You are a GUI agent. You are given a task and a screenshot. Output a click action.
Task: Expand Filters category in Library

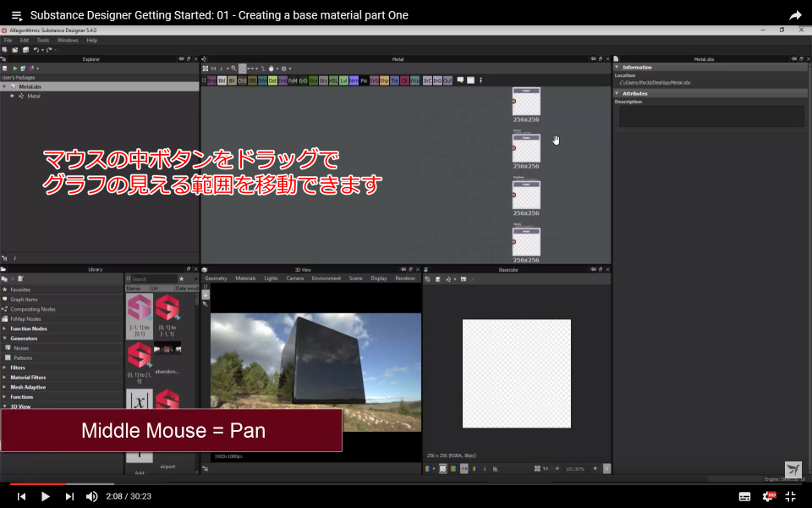[x=5, y=367]
